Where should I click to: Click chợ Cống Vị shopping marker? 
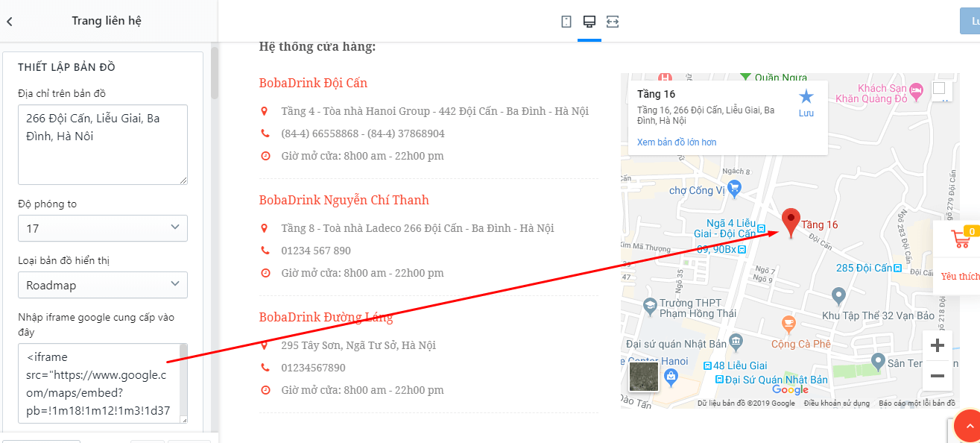[x=735, y=187]
